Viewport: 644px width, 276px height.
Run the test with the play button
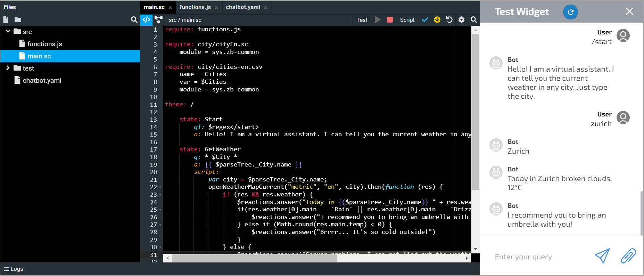click(378, 20)
